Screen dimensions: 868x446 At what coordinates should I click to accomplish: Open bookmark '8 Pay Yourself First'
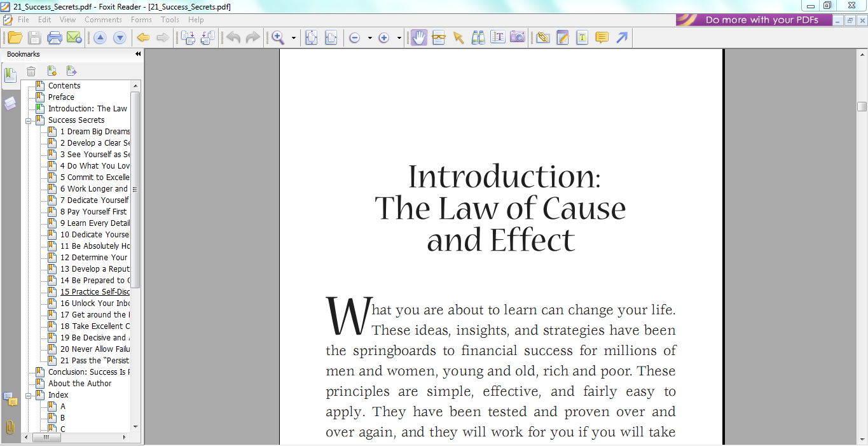click(93, 212)
